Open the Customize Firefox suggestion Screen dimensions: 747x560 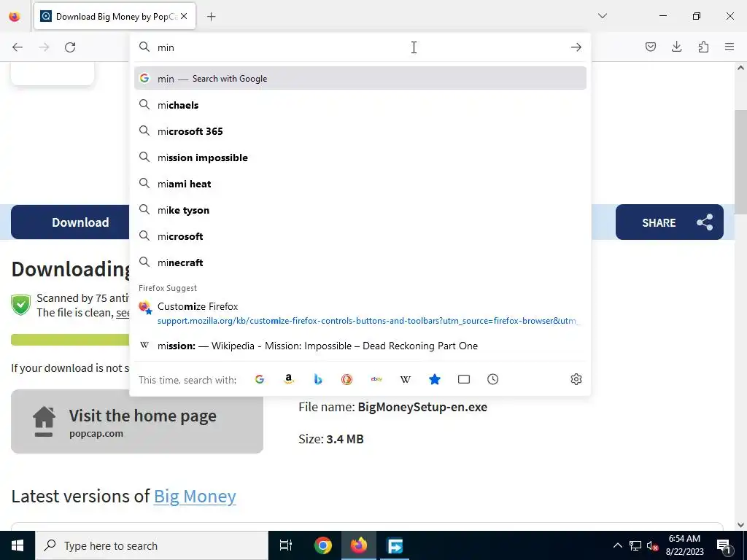click(360, 314)
